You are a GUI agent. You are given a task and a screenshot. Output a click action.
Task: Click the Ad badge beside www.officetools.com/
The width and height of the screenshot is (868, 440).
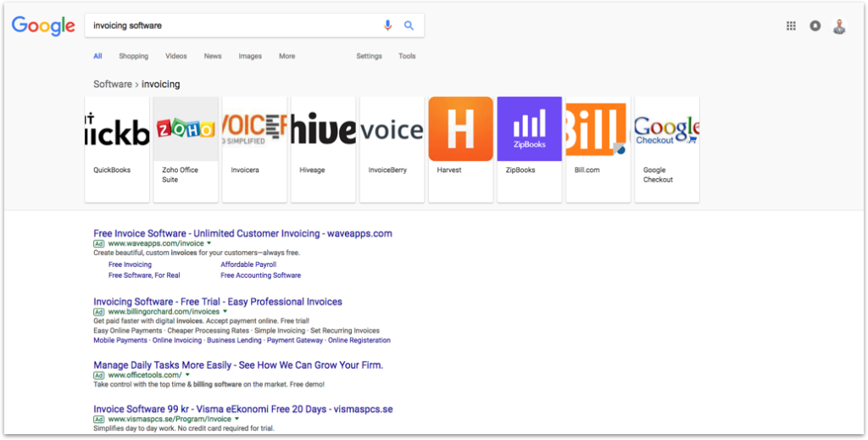pos(98,376)
